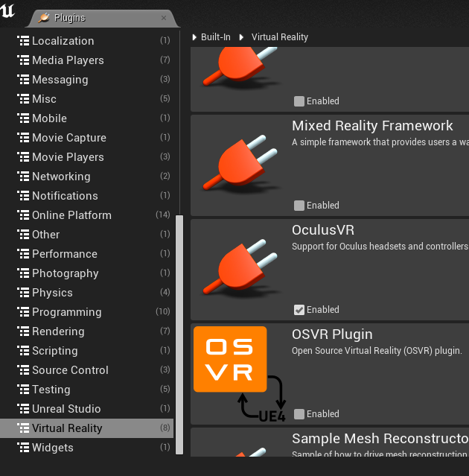Click the OSVR Plugin title
Viewport: 469px width, 476px height.
click(332, 334)
